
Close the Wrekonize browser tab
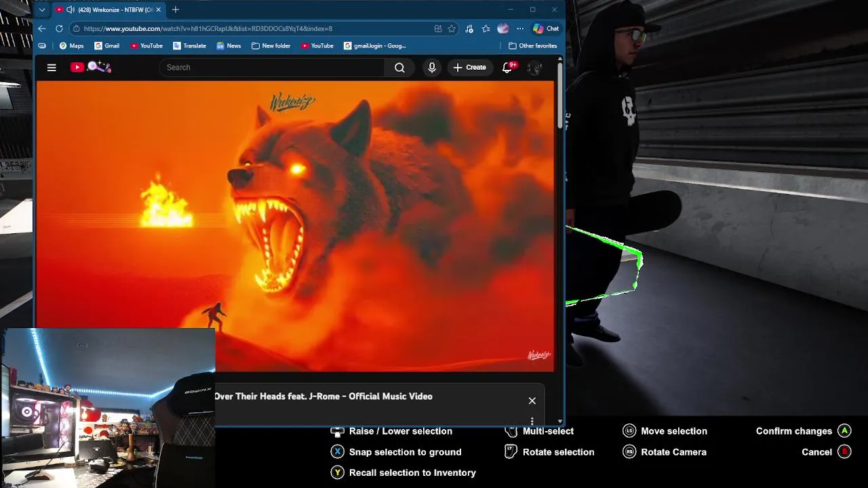point(158,9)
